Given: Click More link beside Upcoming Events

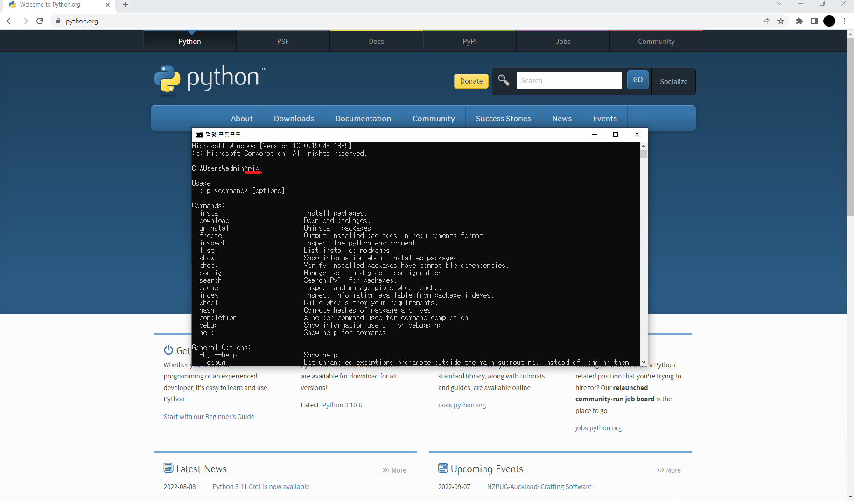Looking at the screenshot, I should coord(669,470).
